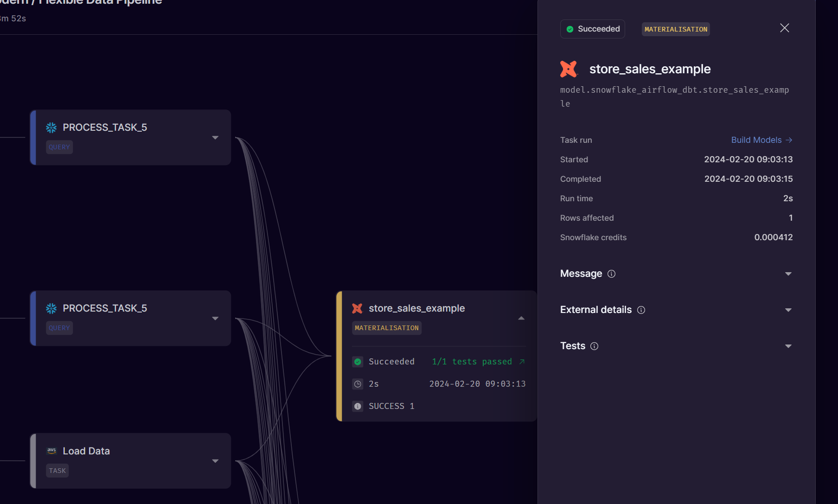This screenshot has width=838, height=504.
Task: Show info icon next to Tests heading
Action: click(595, 346)
